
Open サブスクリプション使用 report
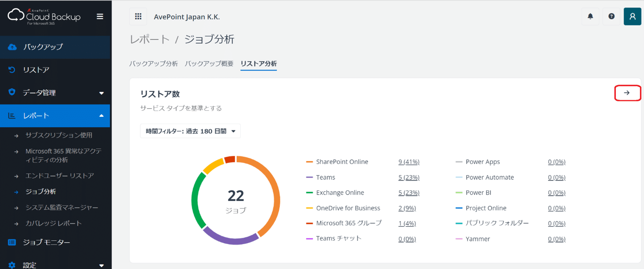59,135
